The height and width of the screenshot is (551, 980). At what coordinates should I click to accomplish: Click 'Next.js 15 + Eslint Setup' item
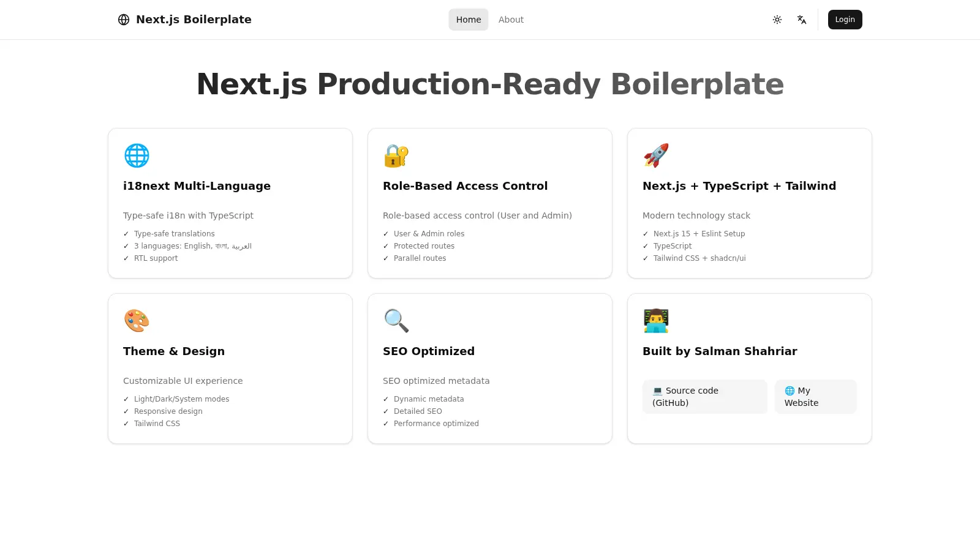pyautogui.click(x=699, y=234)
